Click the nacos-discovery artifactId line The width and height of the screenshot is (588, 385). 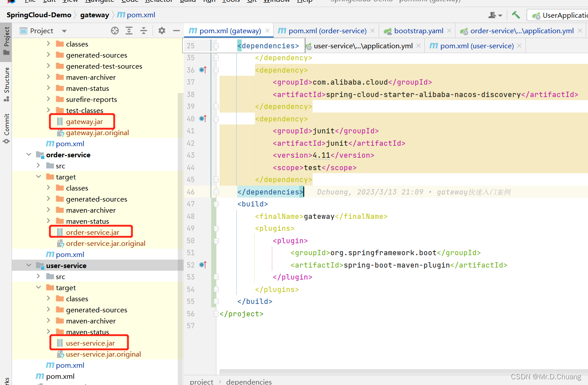pyautogui.click(x=425, y=94)
